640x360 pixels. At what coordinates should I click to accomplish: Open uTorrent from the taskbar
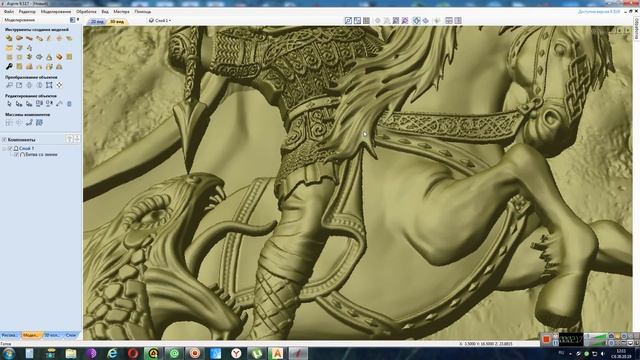tap(257, 353)
